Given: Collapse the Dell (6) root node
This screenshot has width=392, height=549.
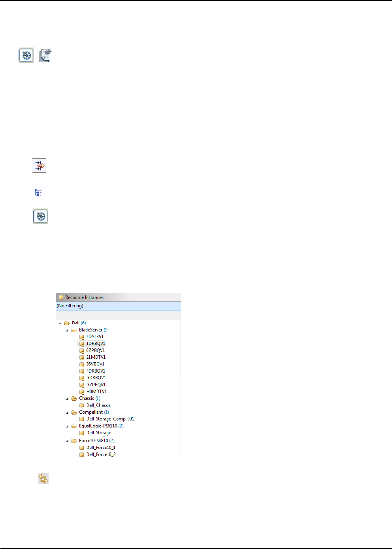Looking at the screenshot, I should pos(60,323).
